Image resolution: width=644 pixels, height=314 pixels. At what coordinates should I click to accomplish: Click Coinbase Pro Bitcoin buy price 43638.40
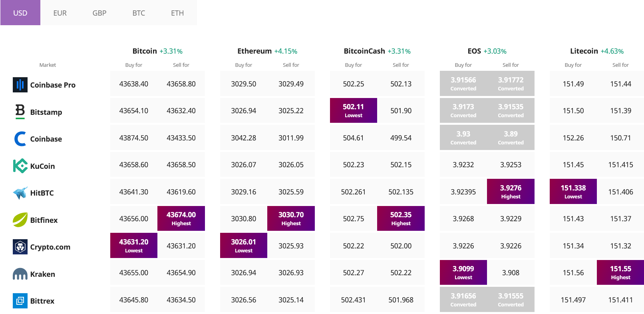tap(134, 84)
